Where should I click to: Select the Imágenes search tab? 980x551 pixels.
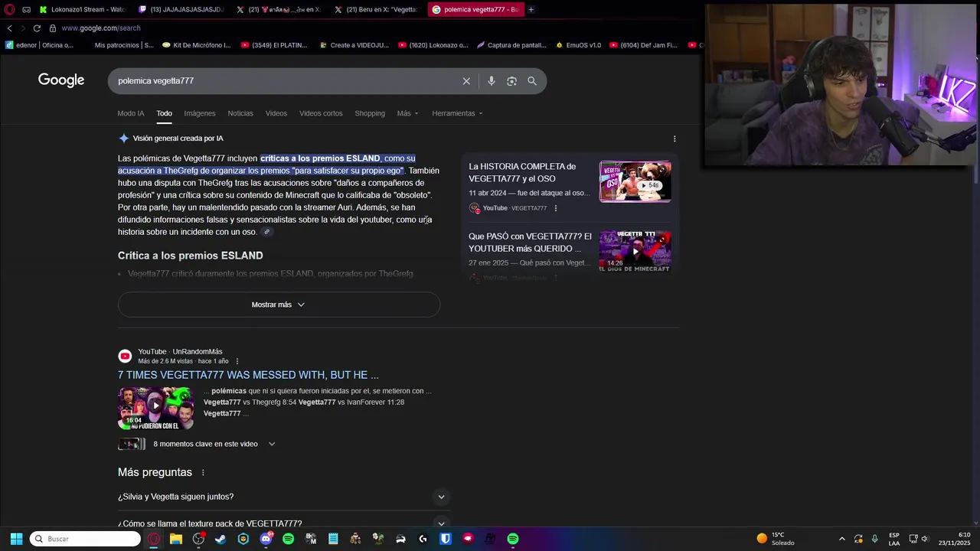[x=200, y=113]
